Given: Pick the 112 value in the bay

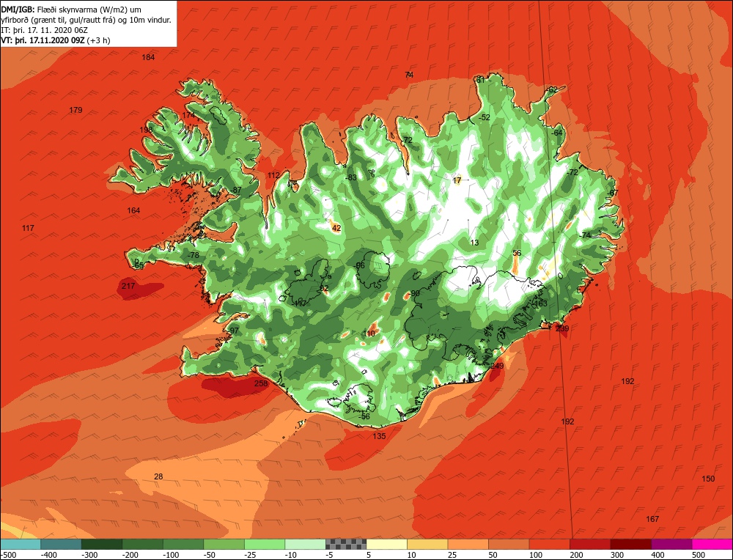Looking at the screenshot, I should (x=273, y=175).
